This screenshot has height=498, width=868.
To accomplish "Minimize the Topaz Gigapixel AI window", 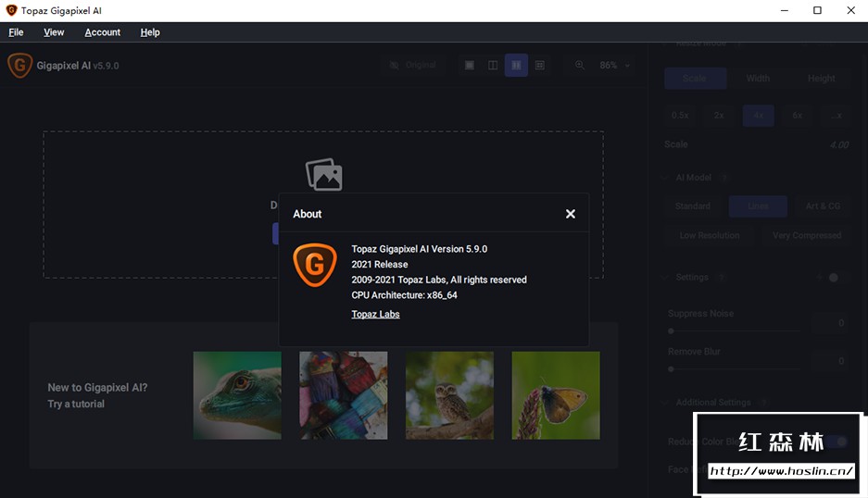I will click(x=785, y=10).
